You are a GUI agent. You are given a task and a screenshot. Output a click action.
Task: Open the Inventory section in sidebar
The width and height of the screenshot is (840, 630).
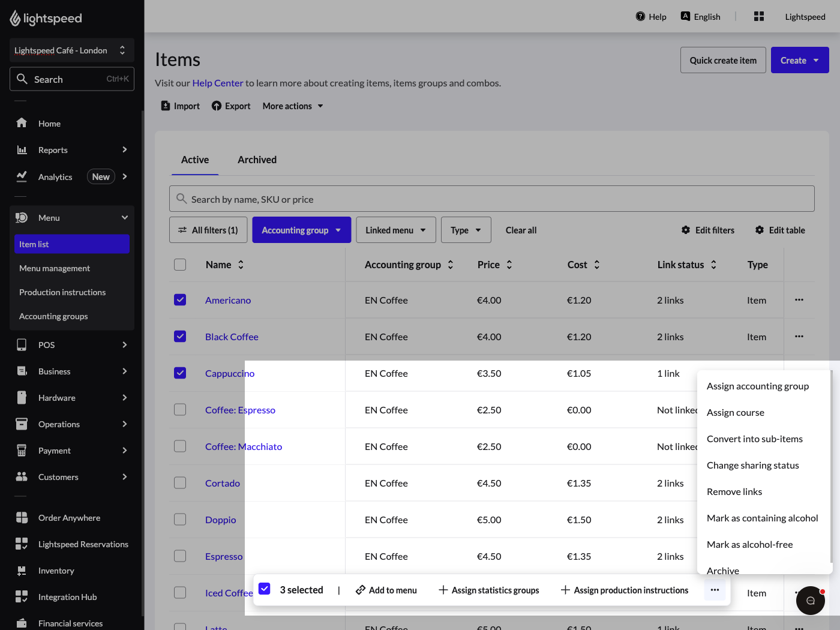56,571
